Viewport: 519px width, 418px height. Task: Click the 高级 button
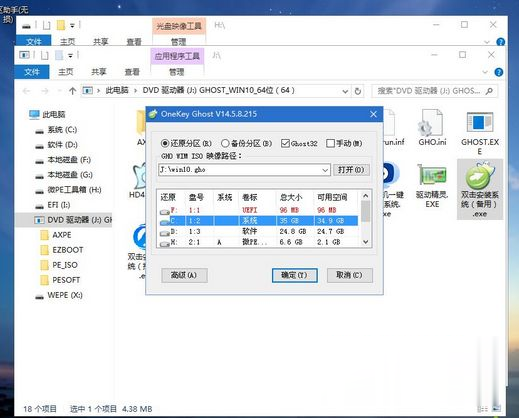(184, 275)
